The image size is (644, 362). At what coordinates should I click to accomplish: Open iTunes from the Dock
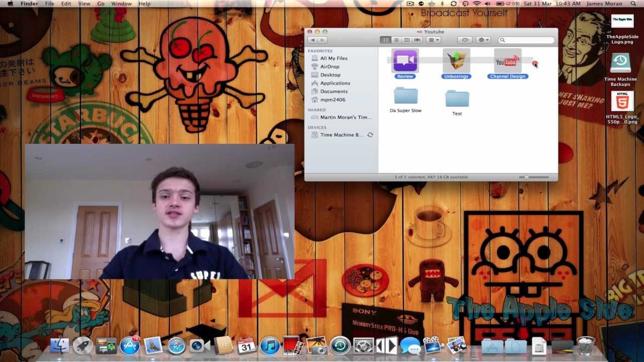click(x=270, y=345)
